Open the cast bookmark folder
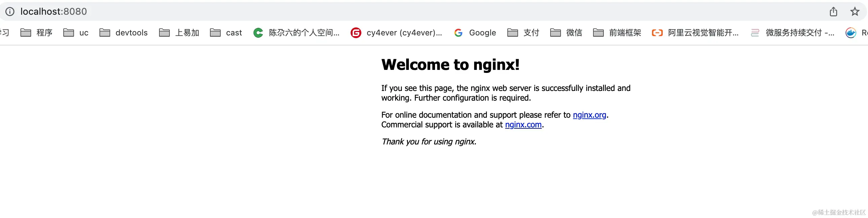Image resolution: width=868 pixels, height=218 pixels. (x=226, y=33)
